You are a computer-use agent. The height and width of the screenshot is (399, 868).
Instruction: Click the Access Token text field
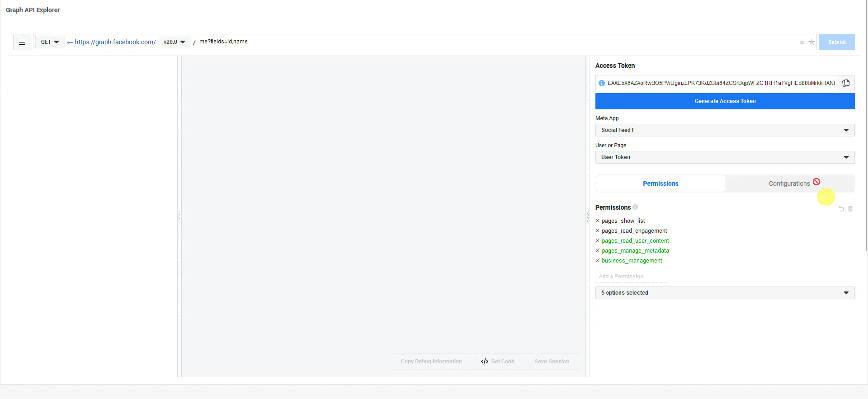721,83
